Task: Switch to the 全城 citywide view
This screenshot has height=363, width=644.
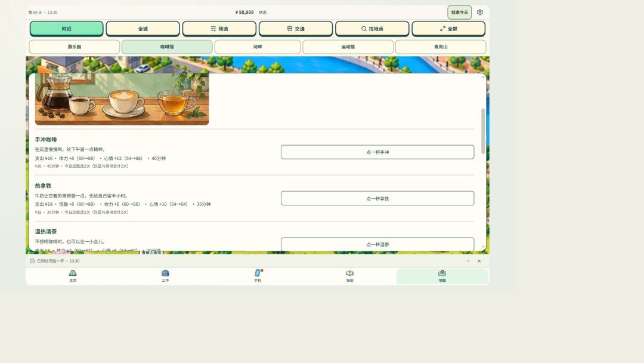Action: click(143, 29)
